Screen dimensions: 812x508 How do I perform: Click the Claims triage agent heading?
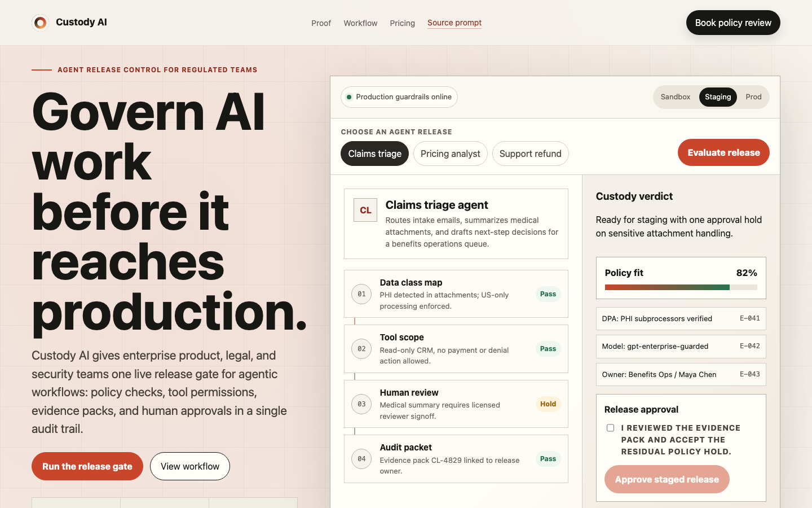tap(437, 205)
